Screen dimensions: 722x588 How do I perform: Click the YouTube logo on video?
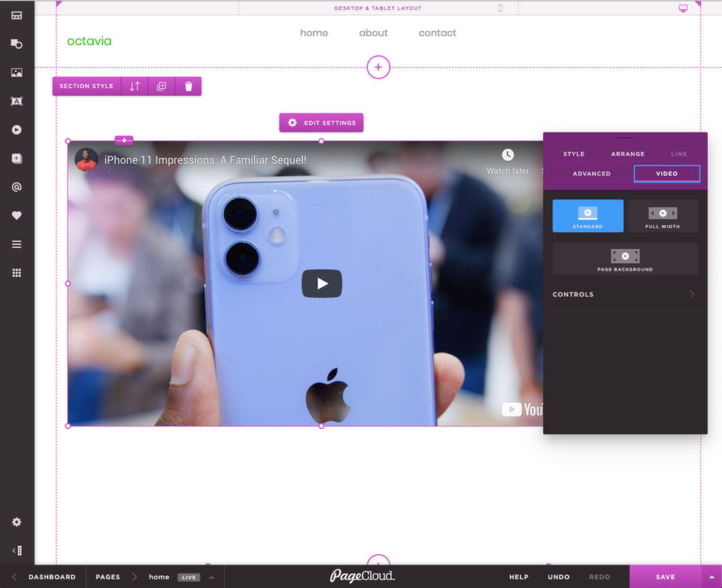[522, 409]
